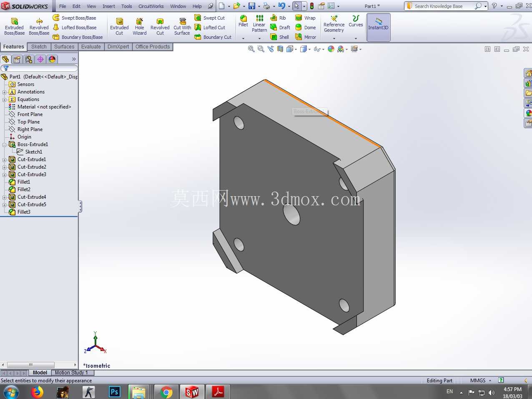Switch to the Office Products tab
532x399 pixels.
pos(153,47)
